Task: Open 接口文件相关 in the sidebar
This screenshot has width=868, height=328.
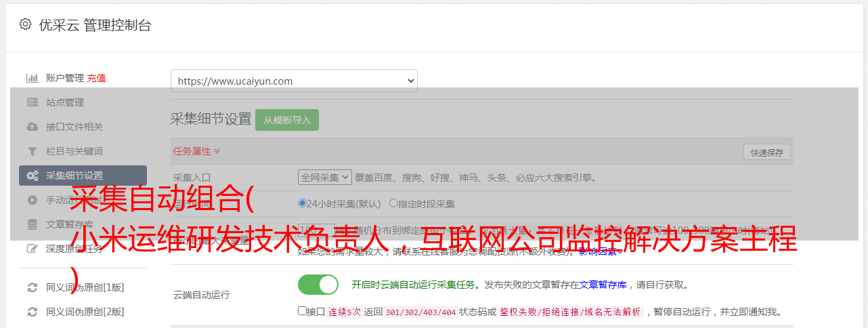Action: point(74,127)
